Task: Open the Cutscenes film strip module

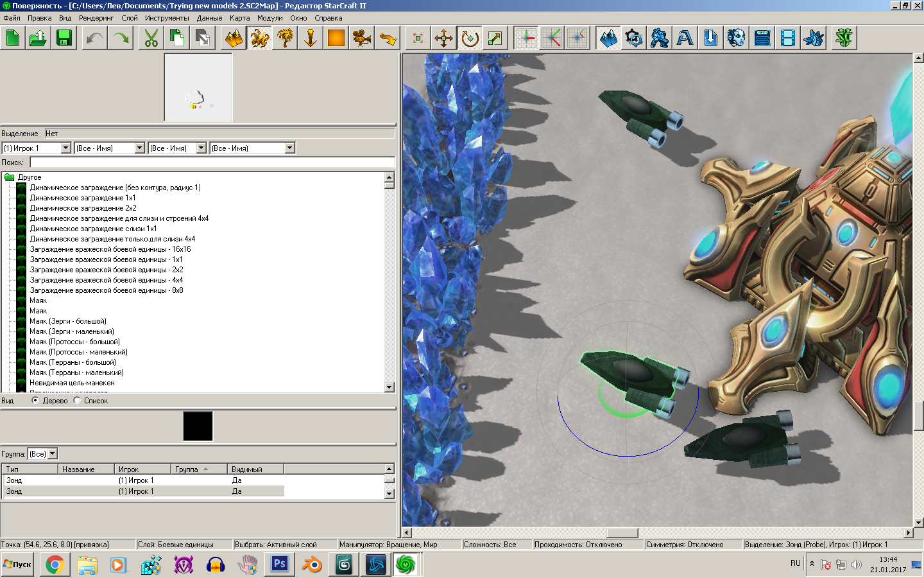Action: 788,39
